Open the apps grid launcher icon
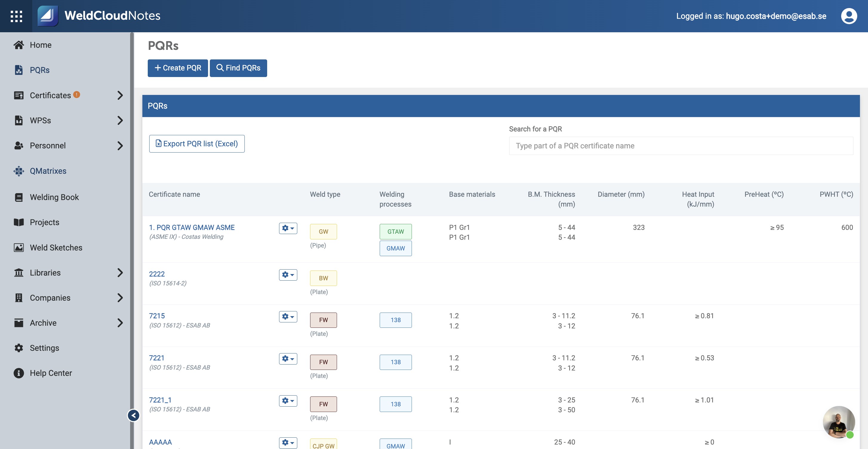Viewport: 868px width, 449px height. 16,16
